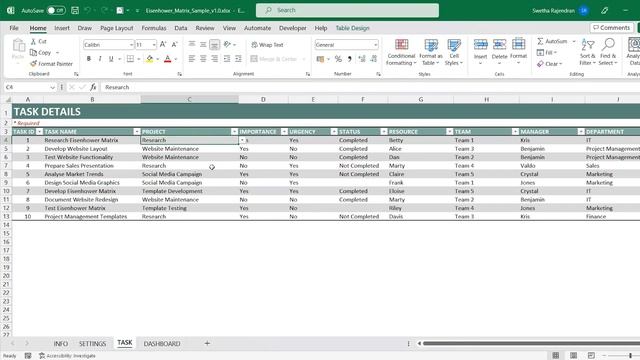Screen dimensions: 640x360
Task: Align text right icon
Action: (x=214, y=59)
